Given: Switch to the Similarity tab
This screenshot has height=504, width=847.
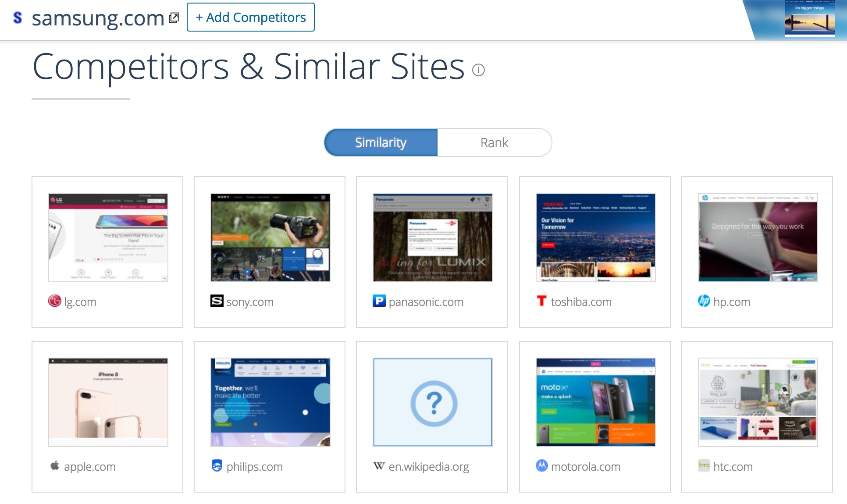Looking at the screenshot, I should (x=381, y=142).
